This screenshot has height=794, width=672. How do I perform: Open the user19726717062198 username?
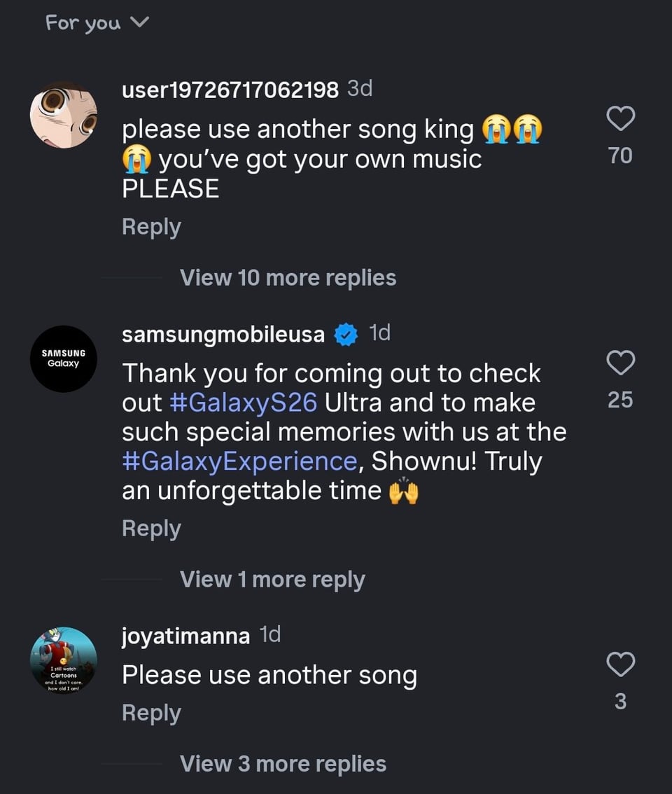(230, 90)
